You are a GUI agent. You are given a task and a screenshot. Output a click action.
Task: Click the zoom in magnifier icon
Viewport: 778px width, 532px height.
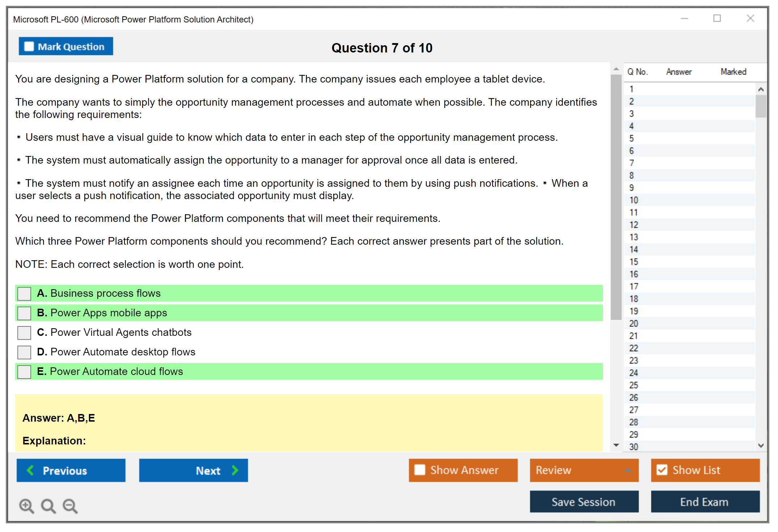click(x=26, y=505)
